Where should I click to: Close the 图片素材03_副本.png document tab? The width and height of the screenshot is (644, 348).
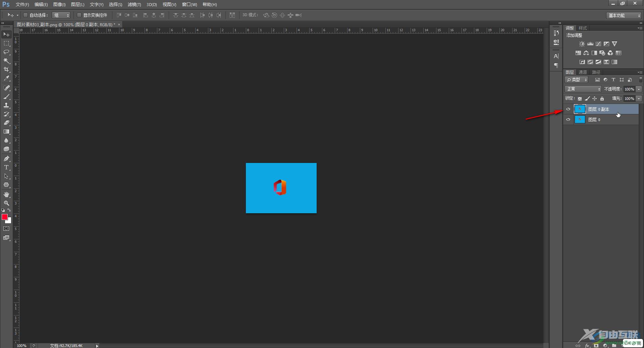click(119, 24)
